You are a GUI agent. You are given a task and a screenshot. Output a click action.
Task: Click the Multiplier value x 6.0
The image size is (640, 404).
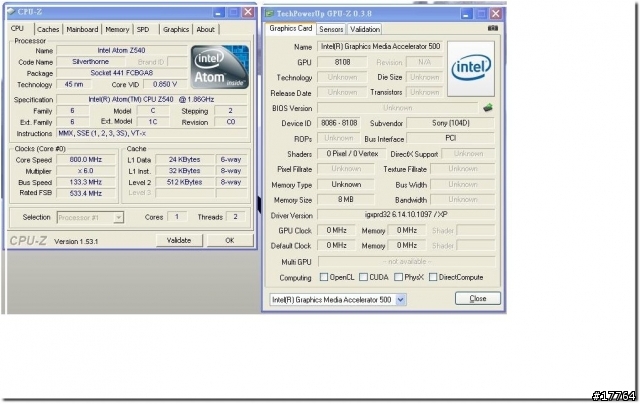pos(86,171)
